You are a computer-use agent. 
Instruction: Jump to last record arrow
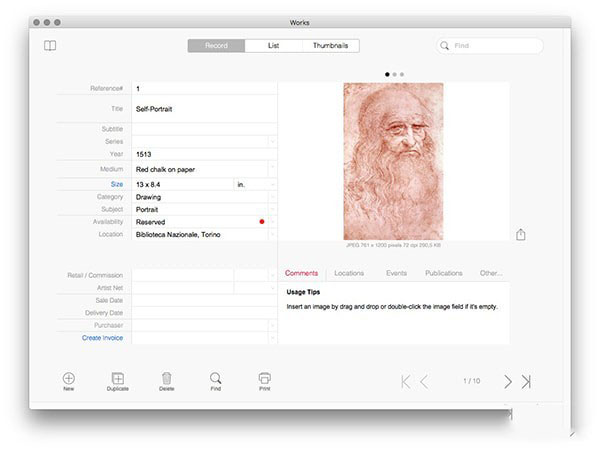pyautogui.click(x=526, y=381)
